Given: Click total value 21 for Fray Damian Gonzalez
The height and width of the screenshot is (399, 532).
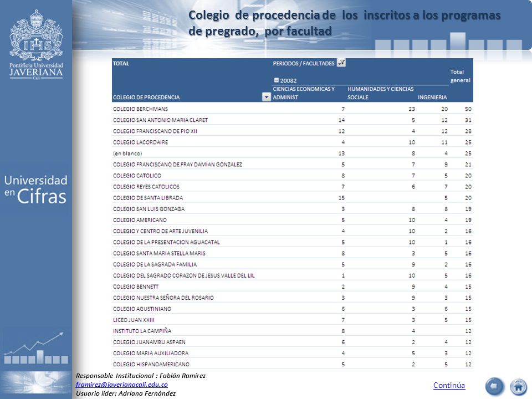Looking at the screenshot, I should (x=468, y=165).
